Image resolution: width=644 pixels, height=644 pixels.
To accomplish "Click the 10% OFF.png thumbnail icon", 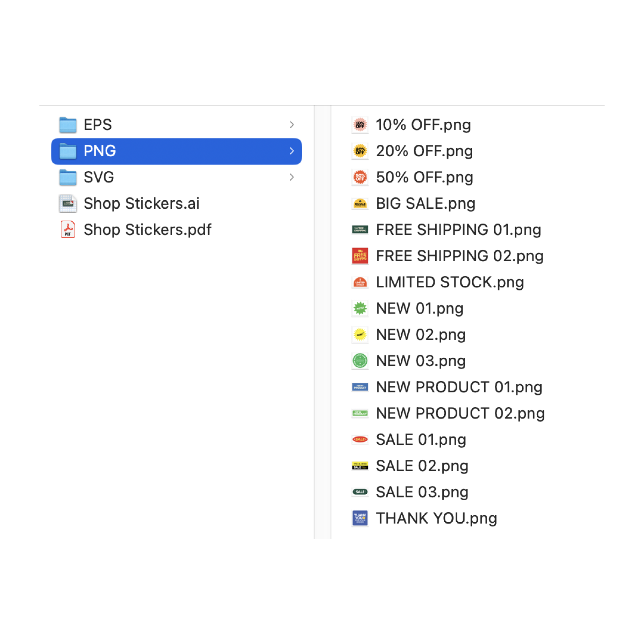I will [360, 125].
